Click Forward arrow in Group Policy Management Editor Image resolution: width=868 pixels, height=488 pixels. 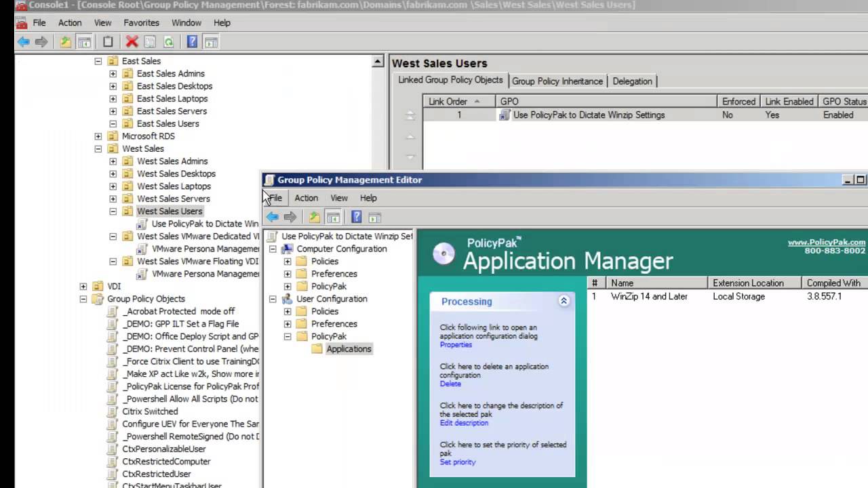290,217
